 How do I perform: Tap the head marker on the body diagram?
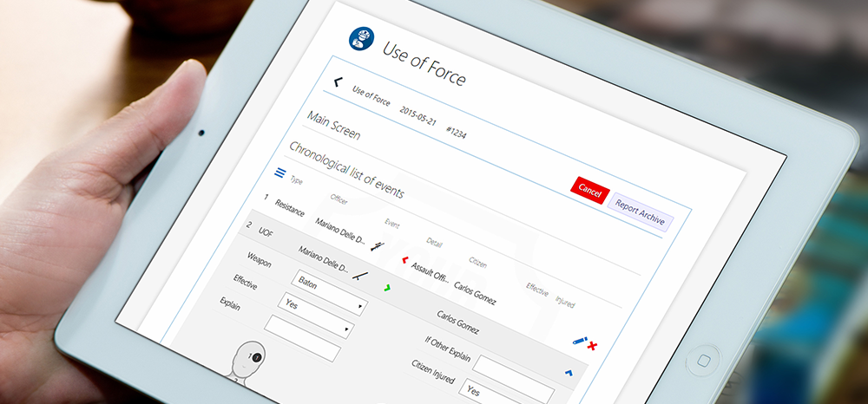[x=254, y=356]
